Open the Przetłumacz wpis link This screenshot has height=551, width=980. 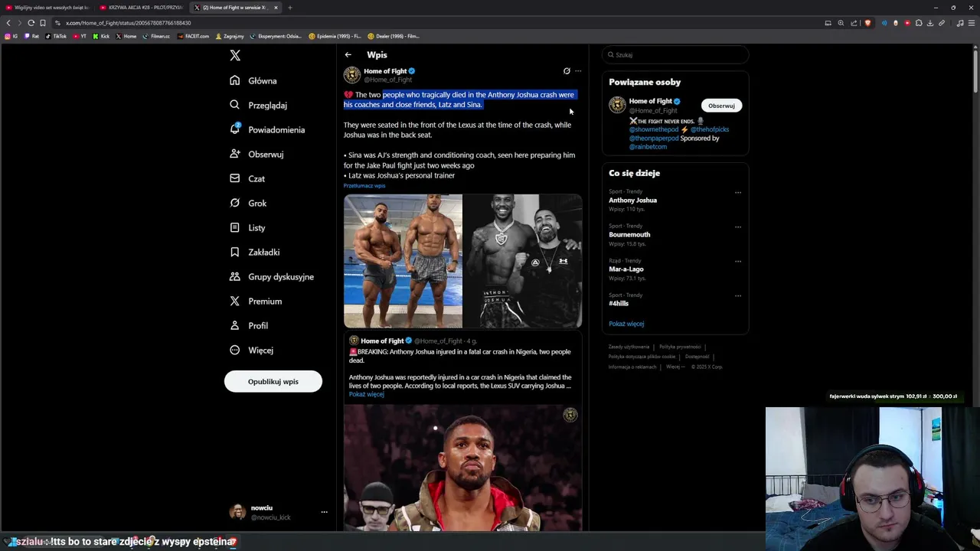pos(364,186)
